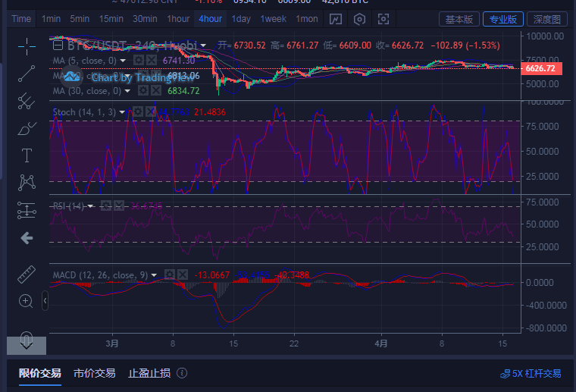576x392 pixels.
Task: Click the Stoch value 21.4836
Action: (210, 112)
